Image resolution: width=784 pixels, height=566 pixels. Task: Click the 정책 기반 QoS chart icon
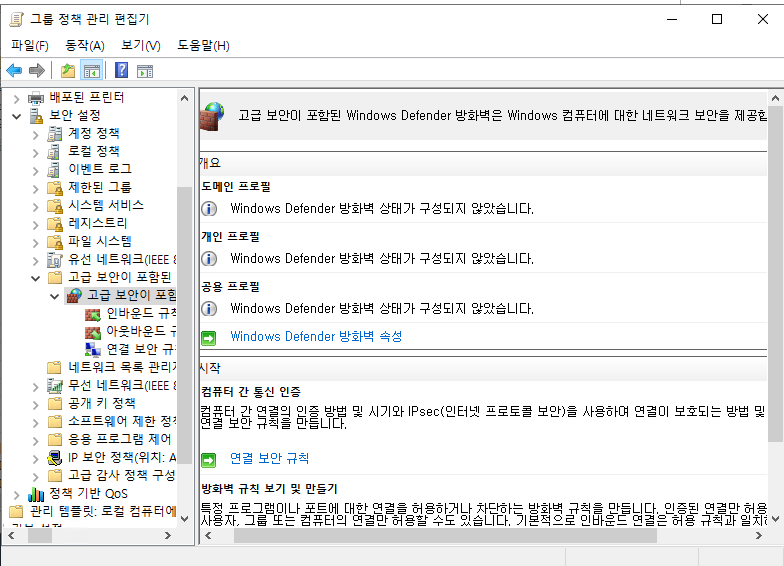click(x=36, y=494)
